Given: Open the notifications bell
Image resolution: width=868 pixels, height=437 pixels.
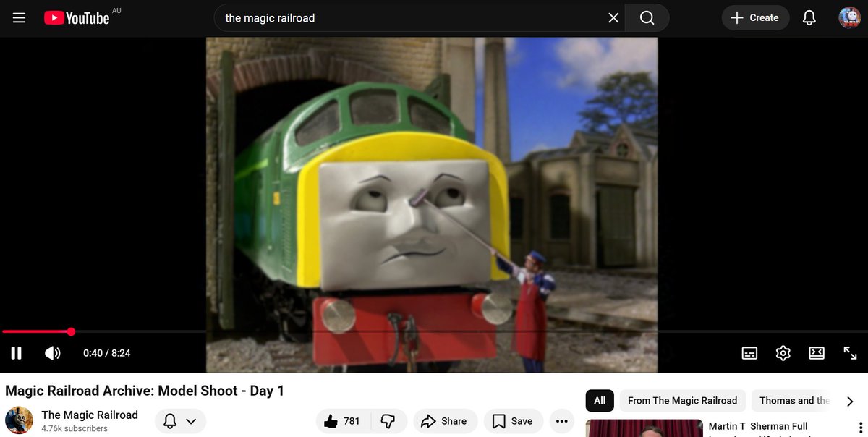Looking at the screenshot, I should click(x=809, y=18).
